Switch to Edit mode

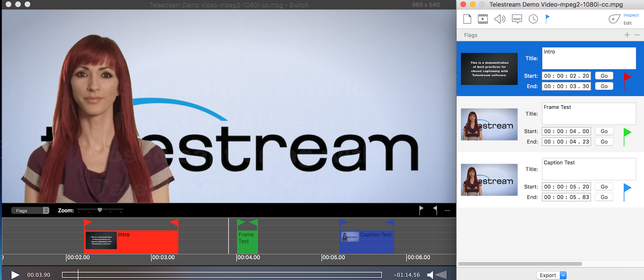click(627, 23)
